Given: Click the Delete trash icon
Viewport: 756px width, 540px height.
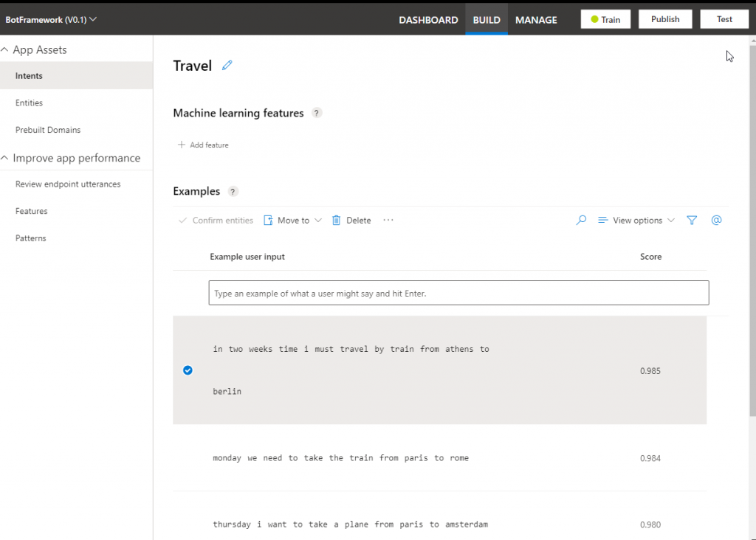Looking at the screenshot, I should tap(336, 220).
